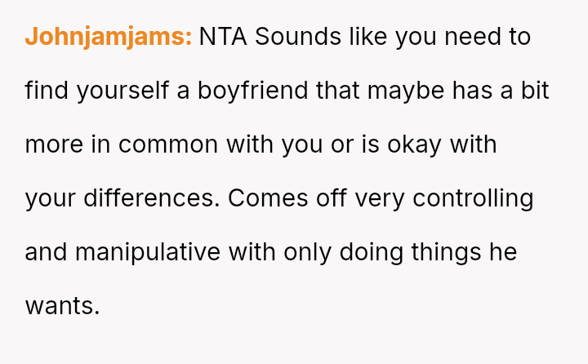Open the Johnjamjams username profile link
The height and width of the screenshot is (364, 588).
coord(109,37)
